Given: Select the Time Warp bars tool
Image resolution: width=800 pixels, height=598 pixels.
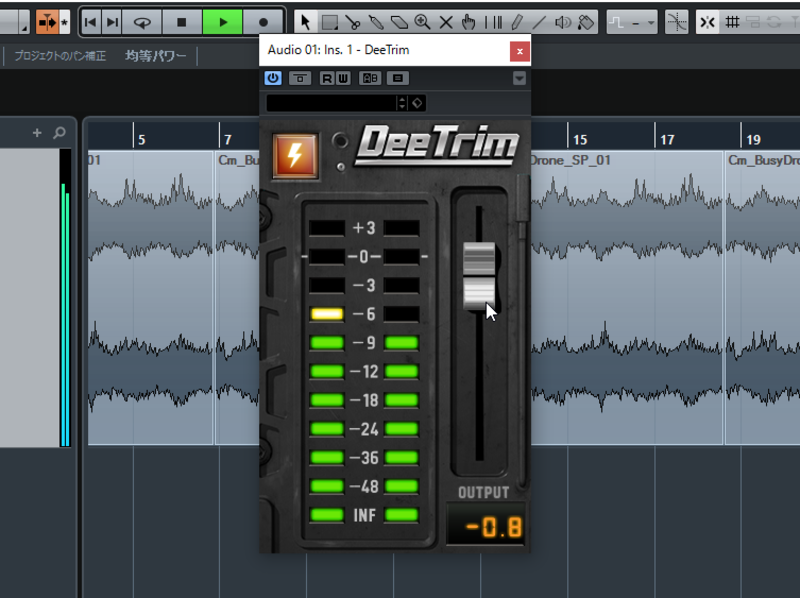Looking at the screenshot, I should tap(493, 22).
